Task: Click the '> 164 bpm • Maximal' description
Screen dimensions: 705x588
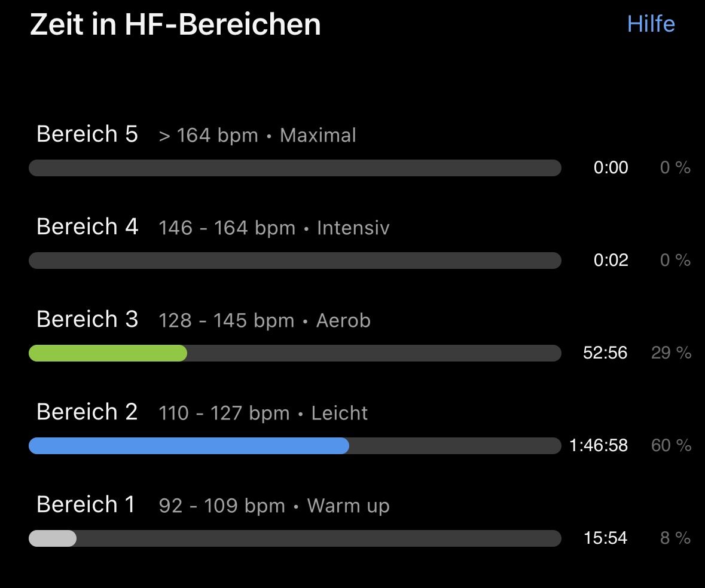Action: point(257,136)
